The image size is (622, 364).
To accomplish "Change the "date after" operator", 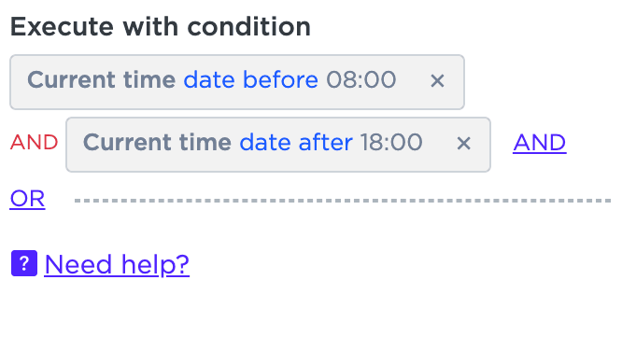I will (x=296, y=143).
